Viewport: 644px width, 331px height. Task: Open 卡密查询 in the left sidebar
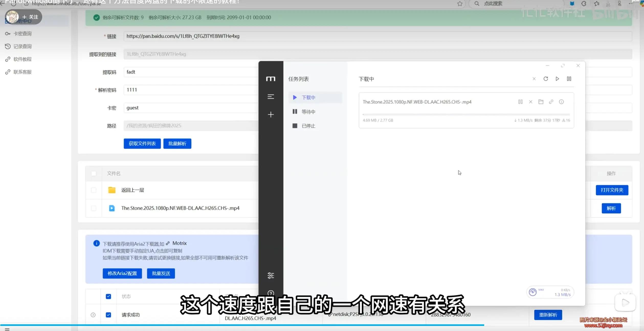click(23, 33)
